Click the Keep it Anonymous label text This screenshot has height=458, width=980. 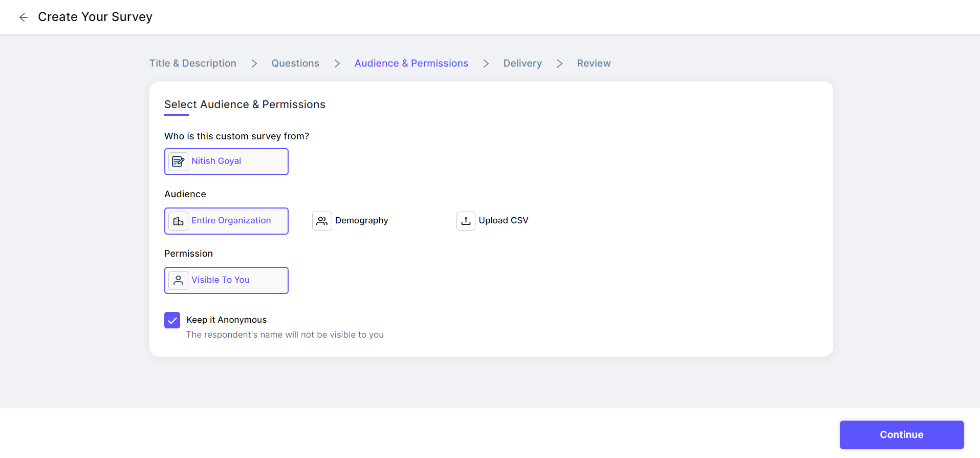coord(227,320)
